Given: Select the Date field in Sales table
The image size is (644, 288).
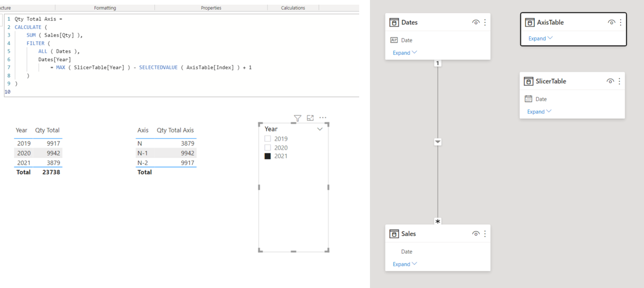Looking at the screenshot, I should pyautogui.click(x=407, y=252).
